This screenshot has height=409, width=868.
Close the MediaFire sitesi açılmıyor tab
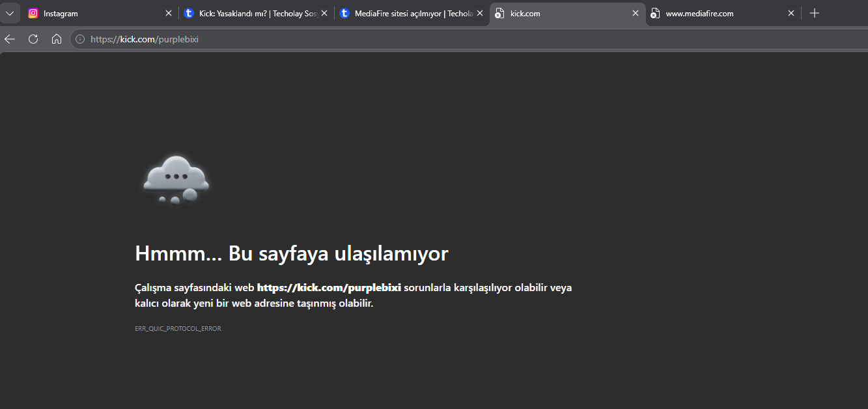(480, 13)
